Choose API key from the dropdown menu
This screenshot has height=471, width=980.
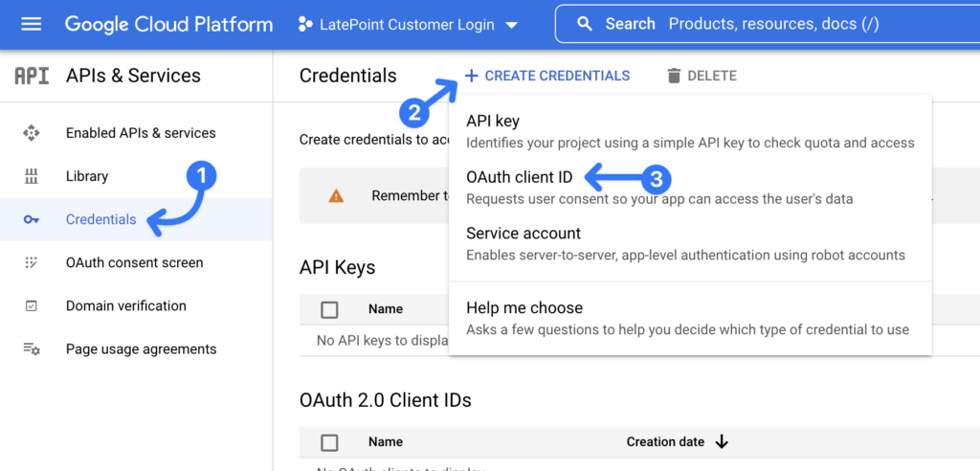coord(690,131)
